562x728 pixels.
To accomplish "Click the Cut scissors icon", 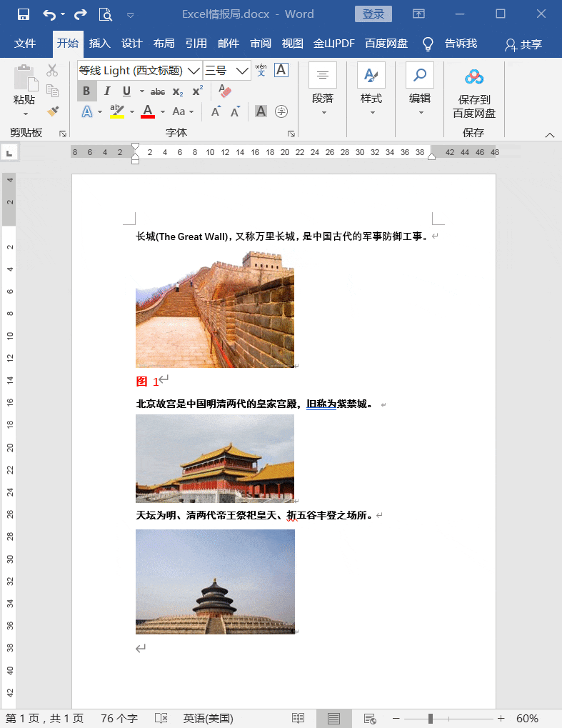I will point(52,70).
